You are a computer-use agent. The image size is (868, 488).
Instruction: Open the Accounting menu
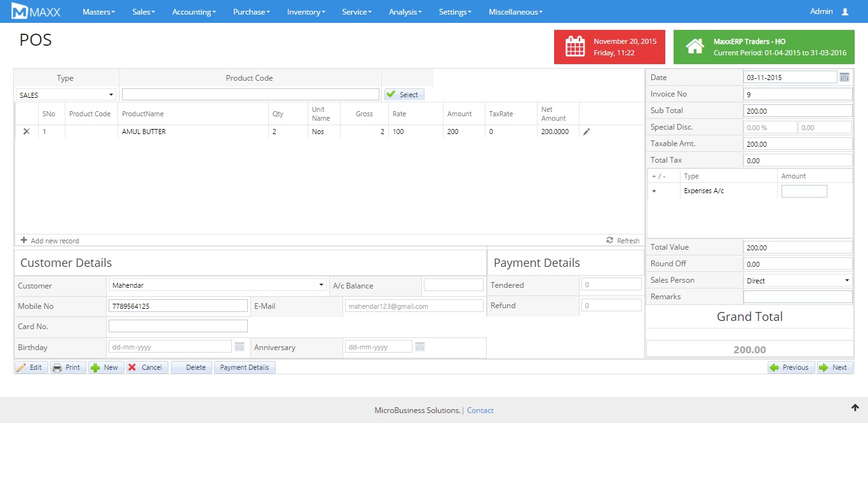point(194,12)
